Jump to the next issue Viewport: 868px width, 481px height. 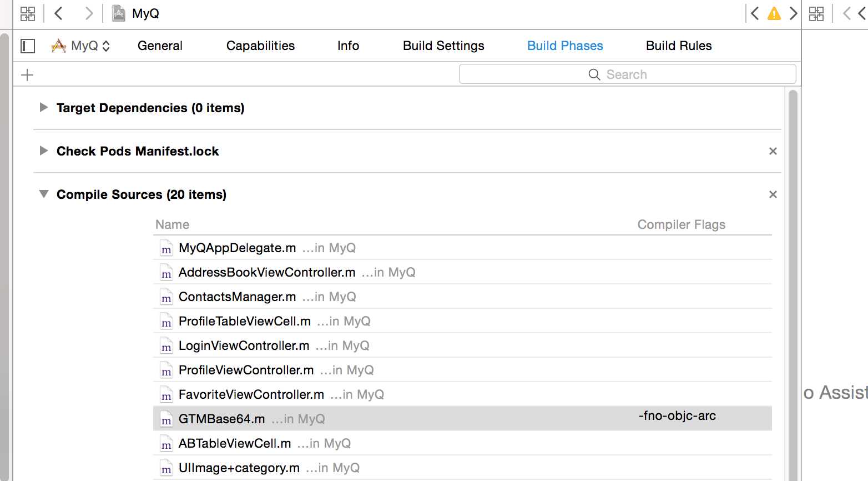tap(793, 14)
